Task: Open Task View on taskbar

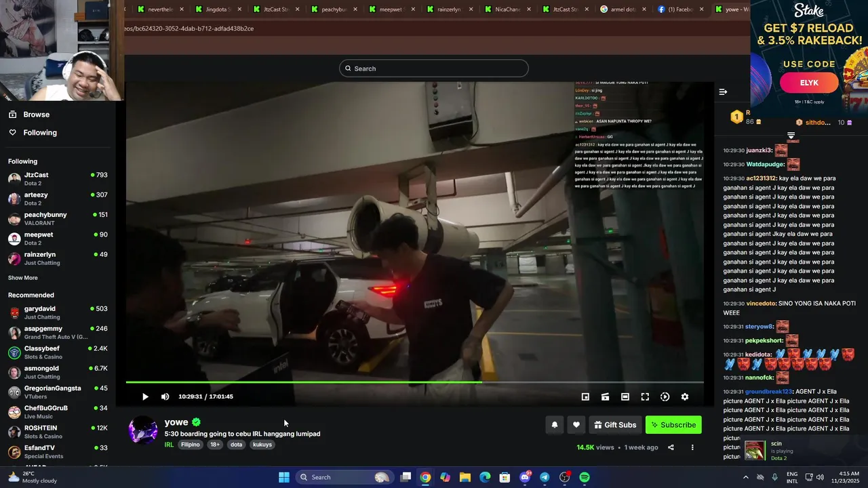Action: pyautogui.click(x=406, y=477)
